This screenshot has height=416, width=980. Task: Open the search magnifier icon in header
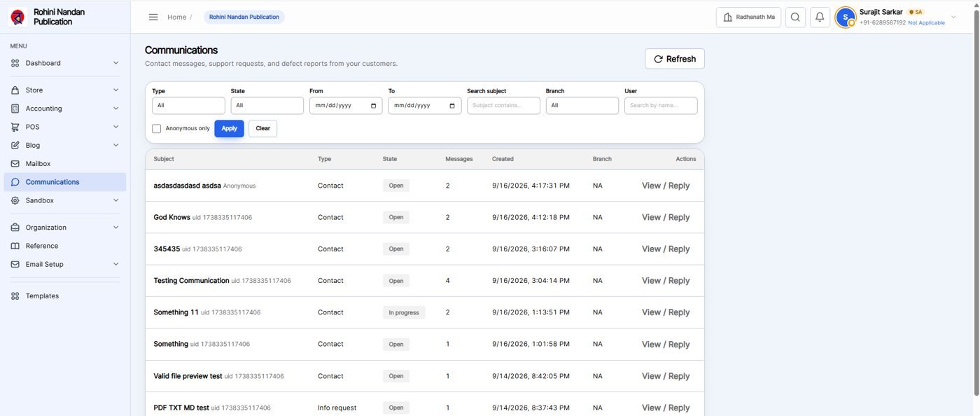(x=795, y=18)
